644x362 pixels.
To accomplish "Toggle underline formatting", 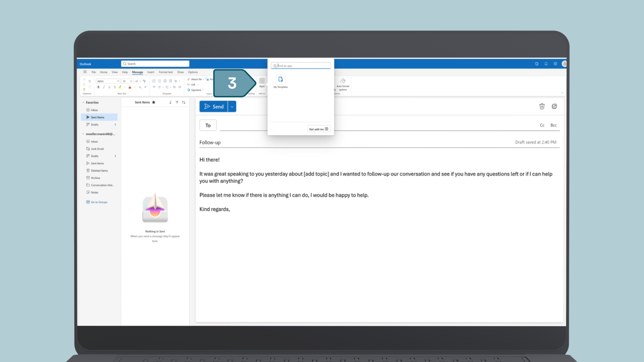I will (109, 87).
